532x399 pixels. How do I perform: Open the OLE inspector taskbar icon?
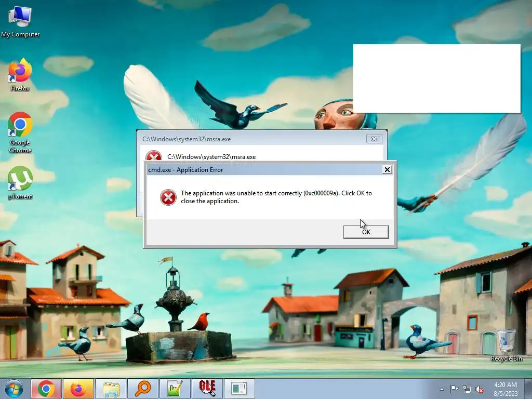pyautogui.click(x=207, y=389)
